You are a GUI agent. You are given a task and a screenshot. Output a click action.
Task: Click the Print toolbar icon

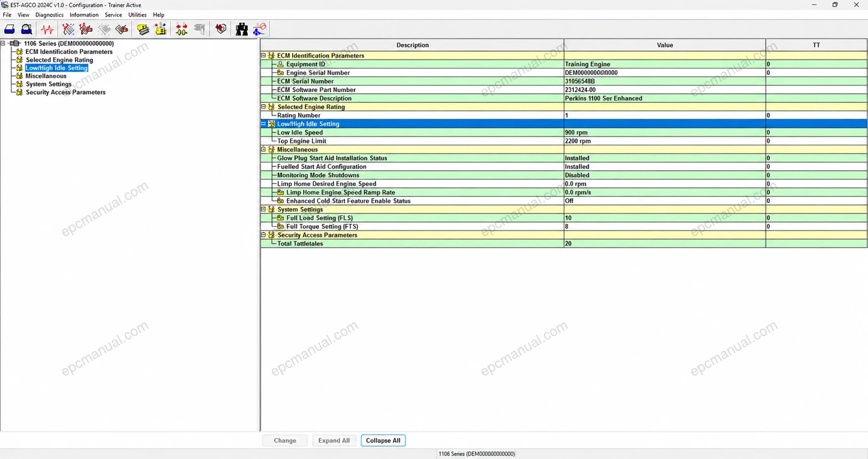[x=10, y=29]
